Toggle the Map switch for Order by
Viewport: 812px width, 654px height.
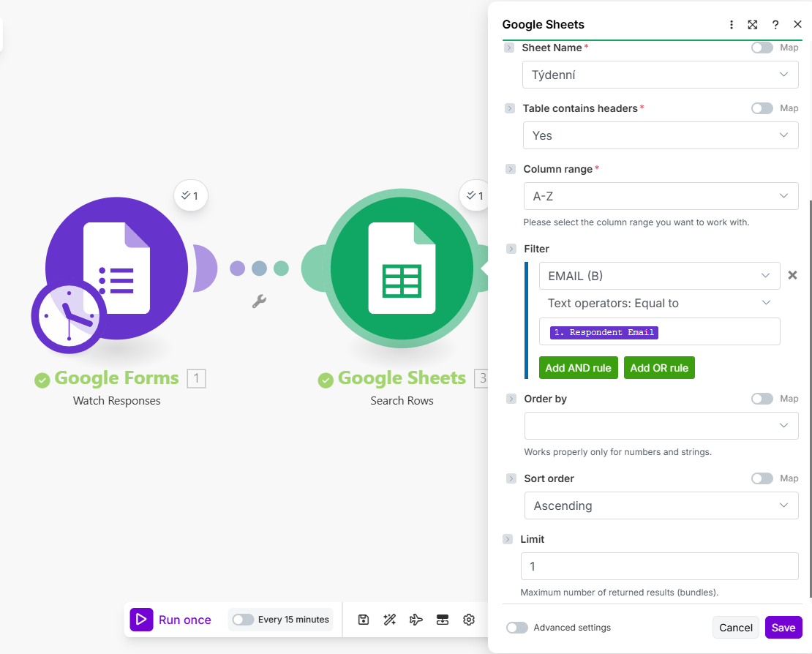762,399
